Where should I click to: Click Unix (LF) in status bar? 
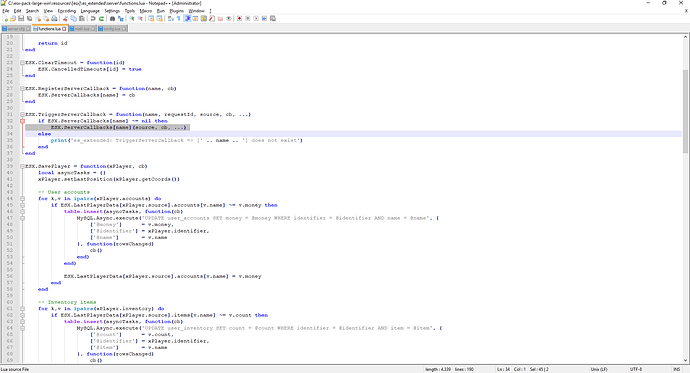(x=599, y=369)
